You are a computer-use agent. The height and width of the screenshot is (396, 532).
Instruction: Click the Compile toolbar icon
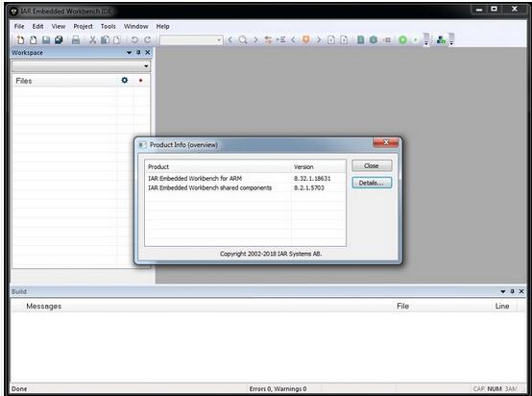[x=361, y=40]
